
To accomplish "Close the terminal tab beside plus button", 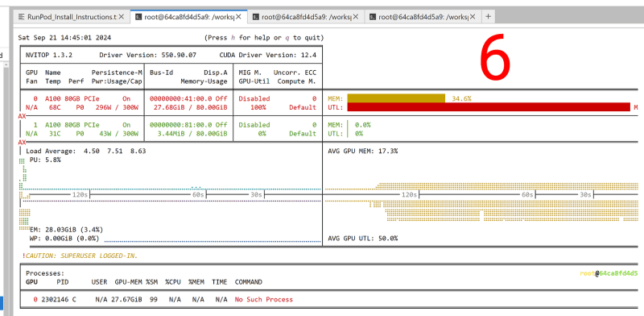I will (473, 17).
